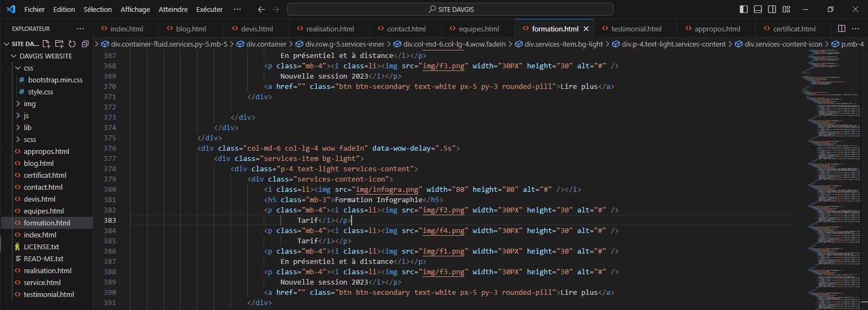Image resolution: width=868 pixels, height=310 pixels.
Task: Toggle secondary side bar visibility
Action: (772, 9)
